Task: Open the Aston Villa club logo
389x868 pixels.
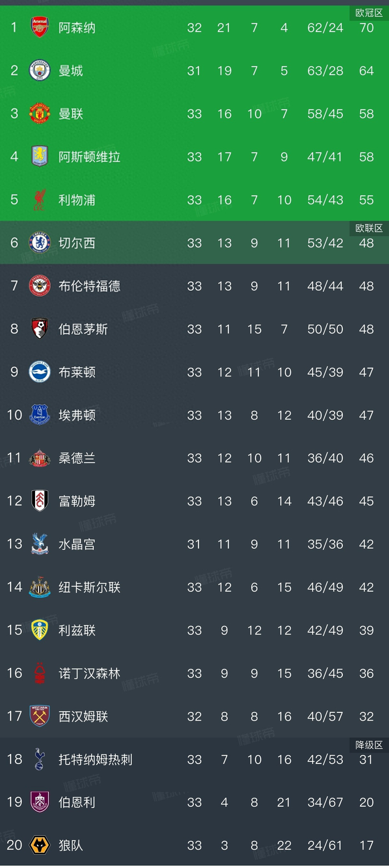Action: pos(39,157)
